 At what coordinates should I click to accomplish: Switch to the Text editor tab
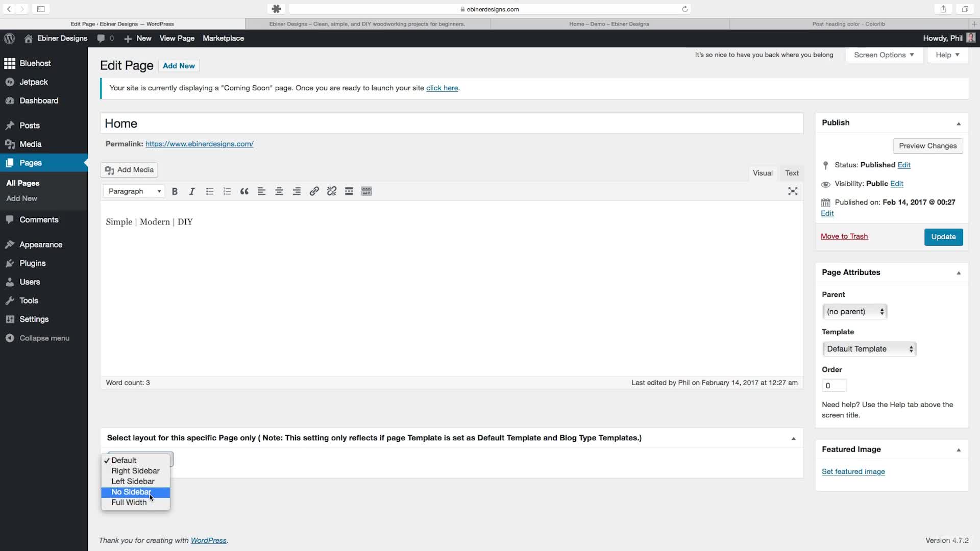(792, 173)
